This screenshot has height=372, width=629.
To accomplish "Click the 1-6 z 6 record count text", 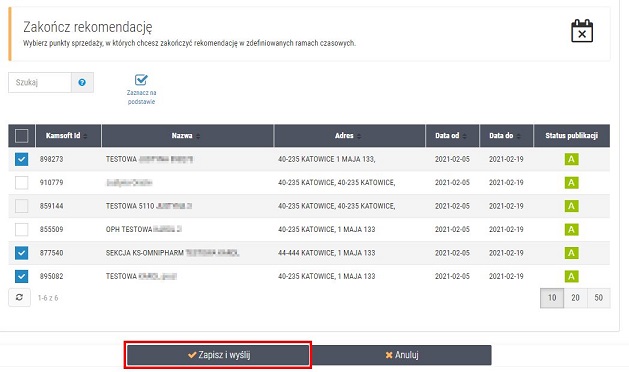I will (x=48, y=298).
